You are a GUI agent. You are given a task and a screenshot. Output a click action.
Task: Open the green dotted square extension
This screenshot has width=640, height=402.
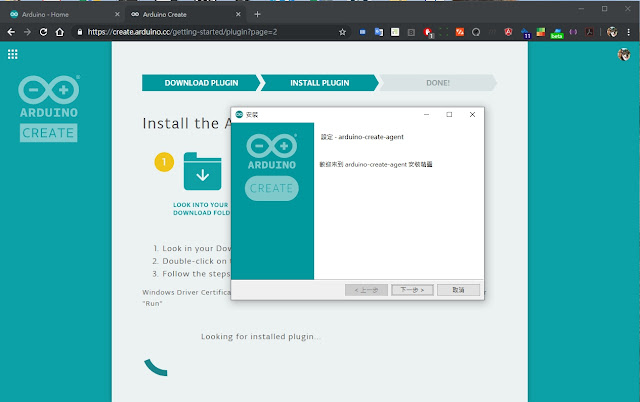coord(444,32)
